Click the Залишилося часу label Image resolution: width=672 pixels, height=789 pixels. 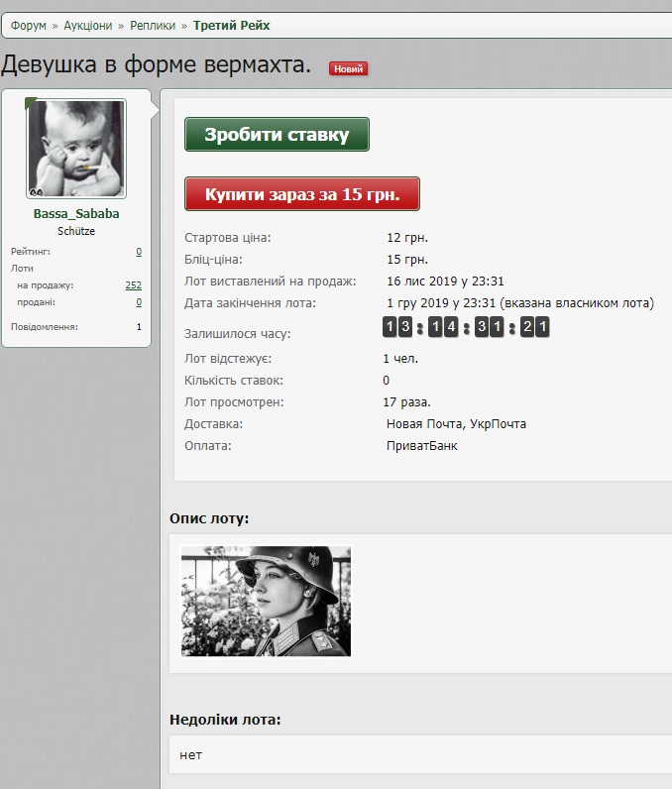[x=238, y=334]
